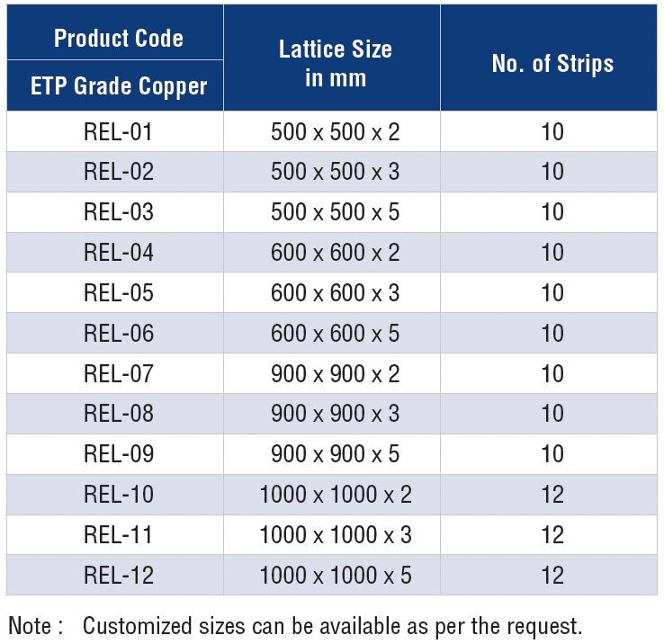Select the 900 x 900 x 2 cell
Image resolution: width=664 pixels, height=644 pixels.
[x=335, y=373]
